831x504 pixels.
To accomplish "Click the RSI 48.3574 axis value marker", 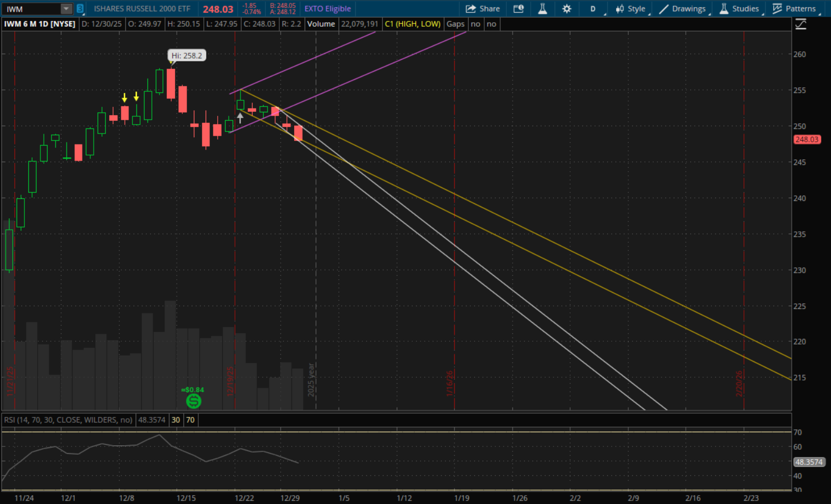I will click(809, 462).
